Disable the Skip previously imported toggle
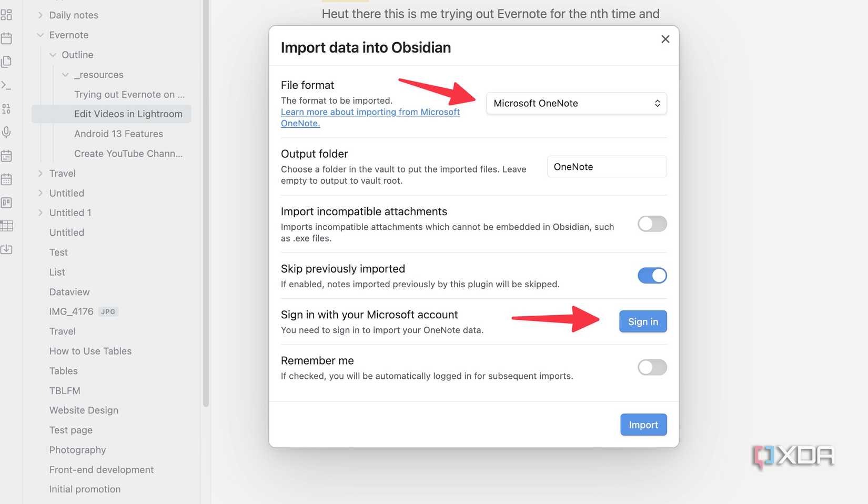The width and height of the screenshot is (868, 504). click(652, 275)
